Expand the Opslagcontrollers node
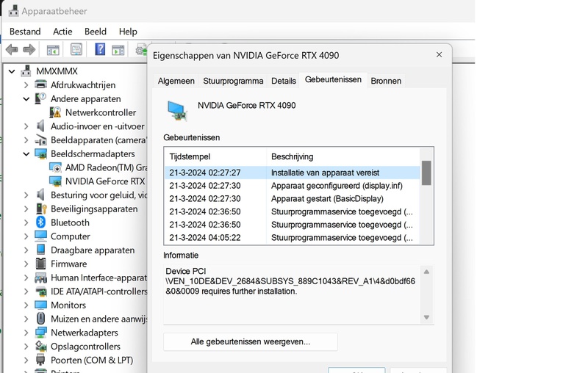 pyautogui.click(x=26, y=347)
